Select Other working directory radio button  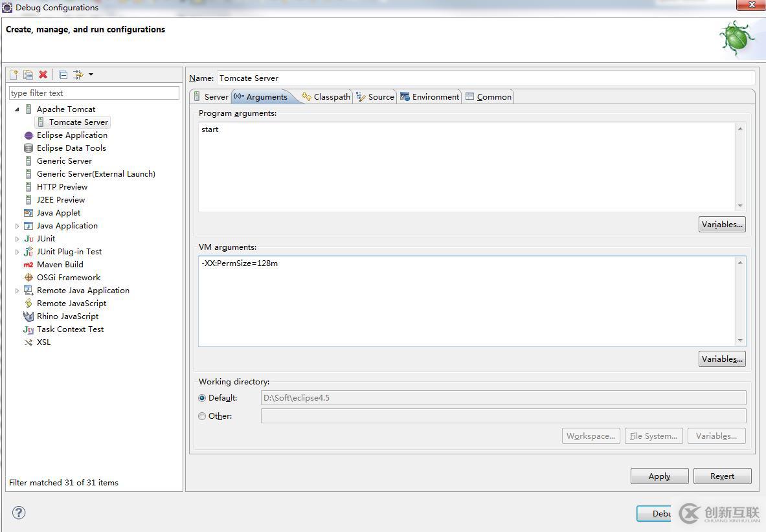pyautogui.click(x=202, y=416)
